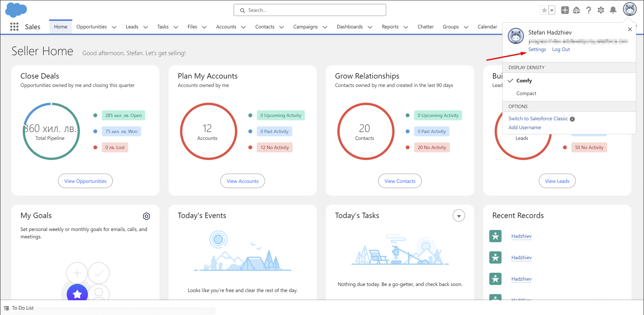Click the To Do List icon

pos(7,308)
